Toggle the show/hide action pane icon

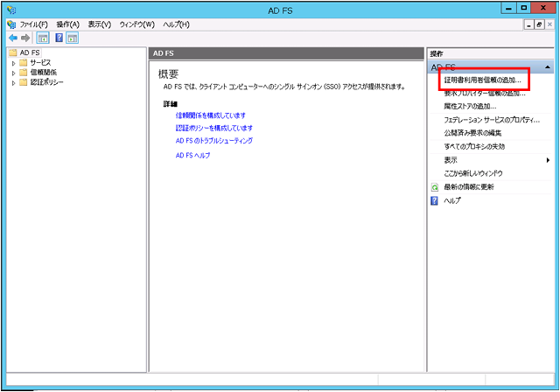(72, 38)
